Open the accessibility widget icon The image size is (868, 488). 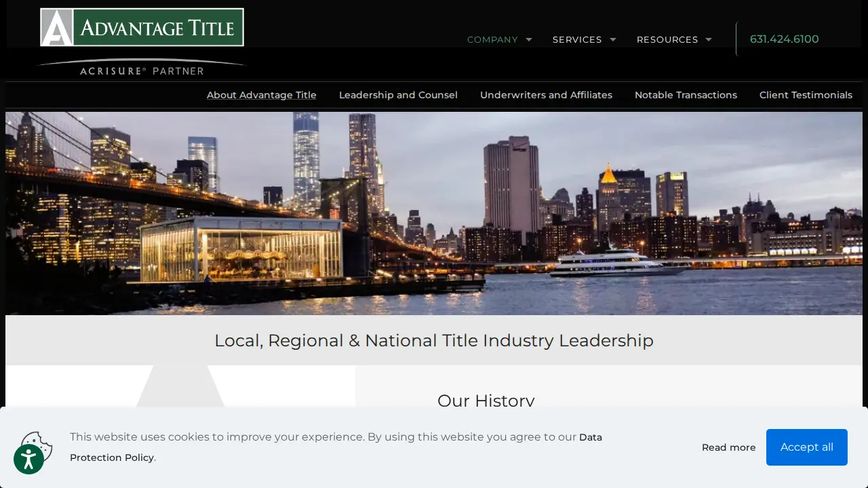pos(28,459)
